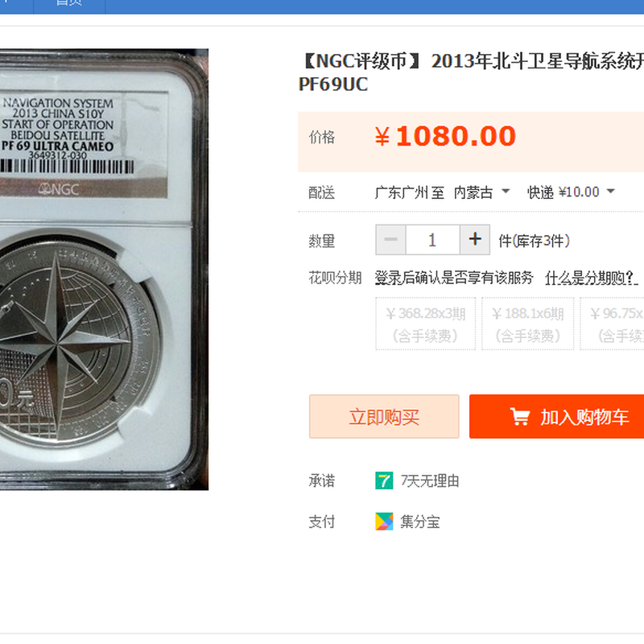Screen dimensions: 644x644
Task: Click the shopping cart icon
Action: pyautogui.click(x=519, y=416)
